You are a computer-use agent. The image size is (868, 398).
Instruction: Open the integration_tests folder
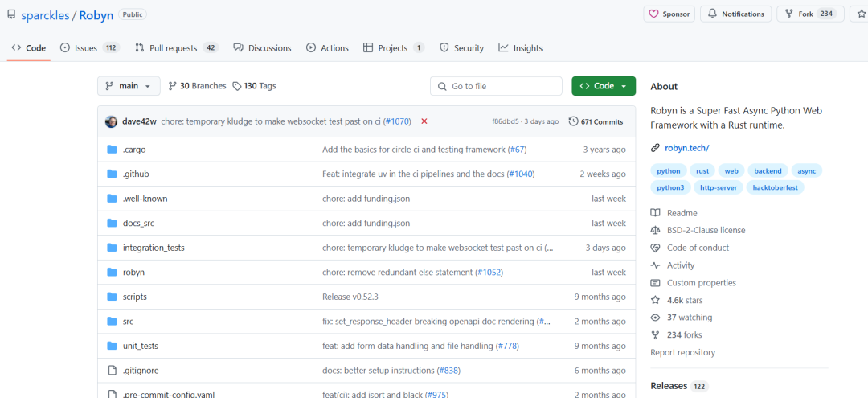(154, 248)
